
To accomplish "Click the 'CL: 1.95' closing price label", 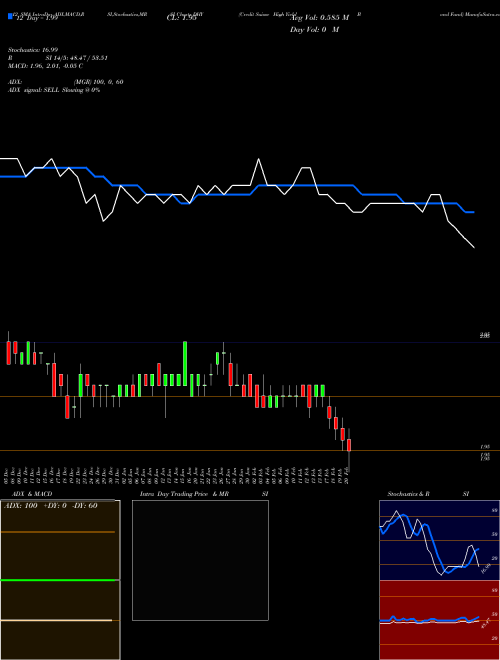I will point(182,18).
